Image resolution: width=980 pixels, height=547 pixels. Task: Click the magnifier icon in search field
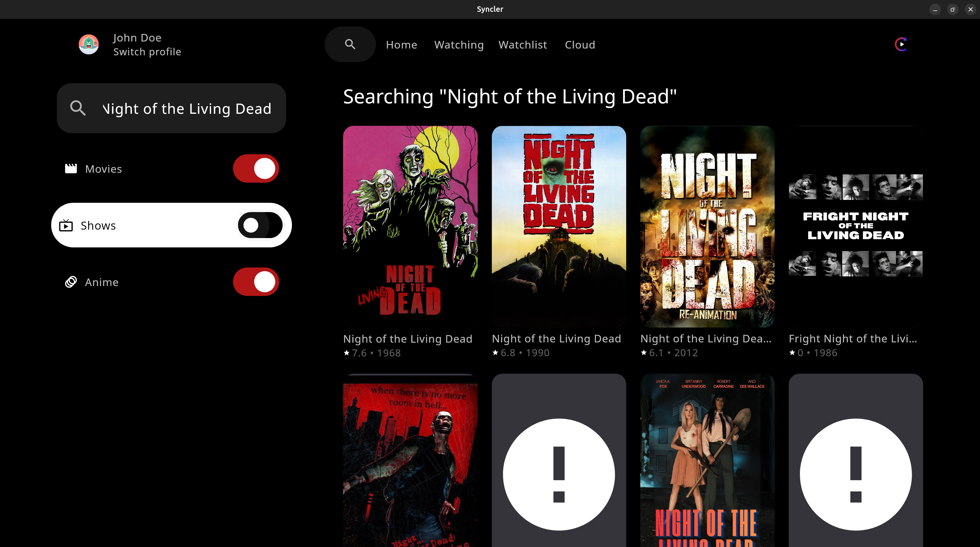tap(78, 108)
